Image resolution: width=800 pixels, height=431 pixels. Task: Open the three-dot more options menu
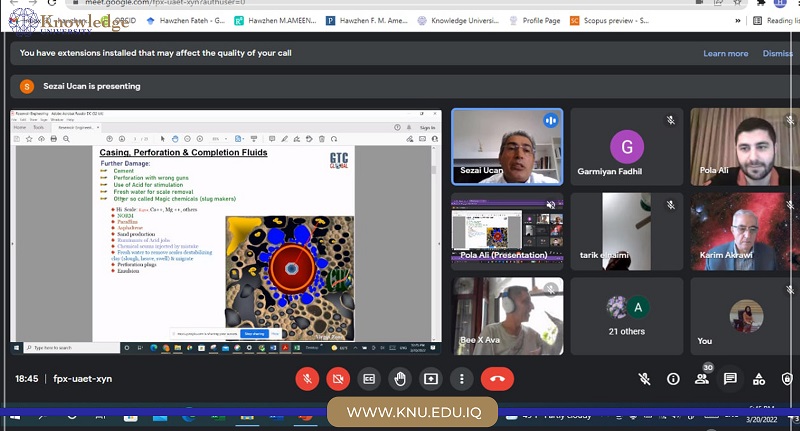coord(462,379)
